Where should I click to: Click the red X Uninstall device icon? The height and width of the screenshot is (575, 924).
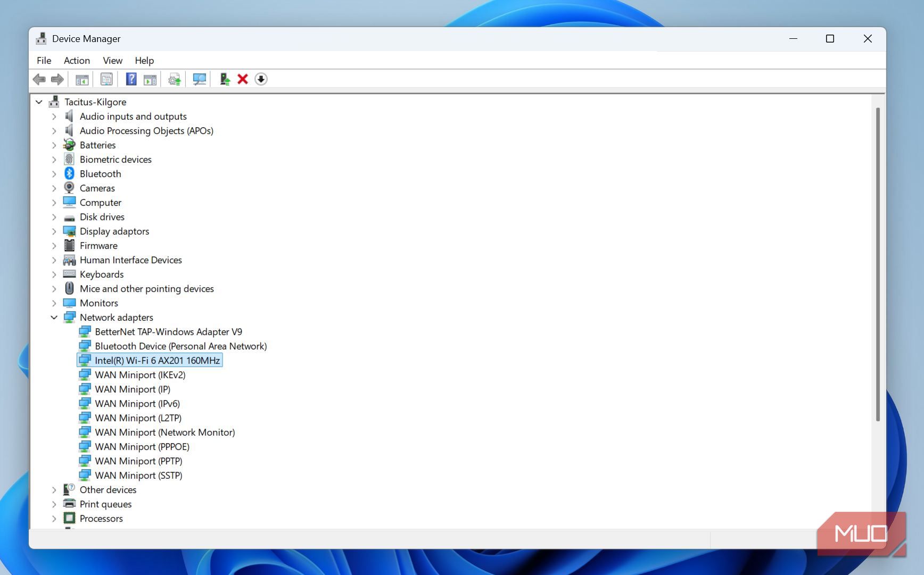tap(243, 79)
